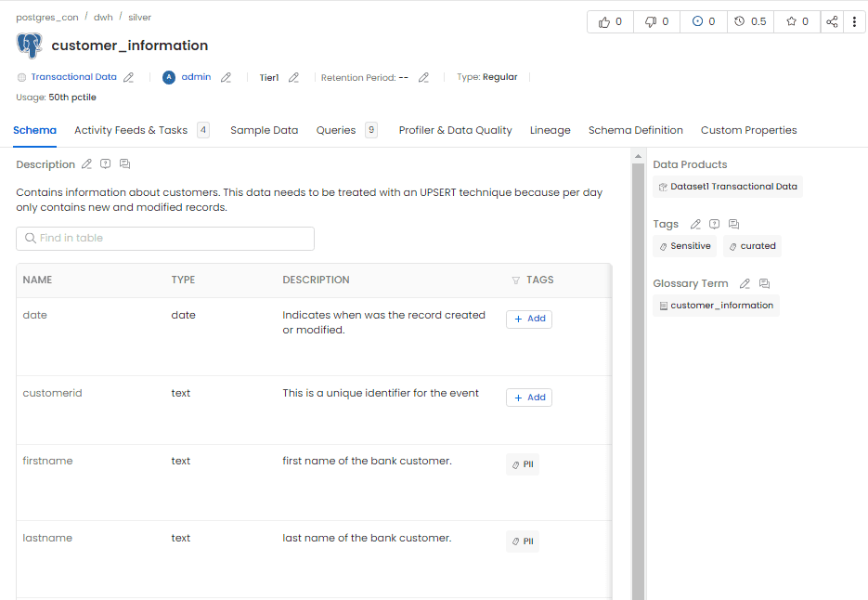This screenshot has height=600, width=868.
Task: Open the Profiler & Data Quality tab
Action: tap(455, 130)
